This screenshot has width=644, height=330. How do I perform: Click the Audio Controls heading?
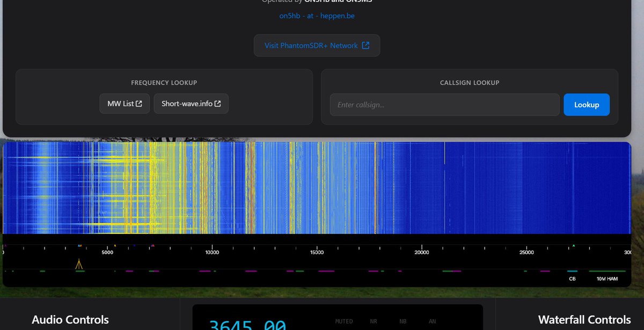coord(70,320)
